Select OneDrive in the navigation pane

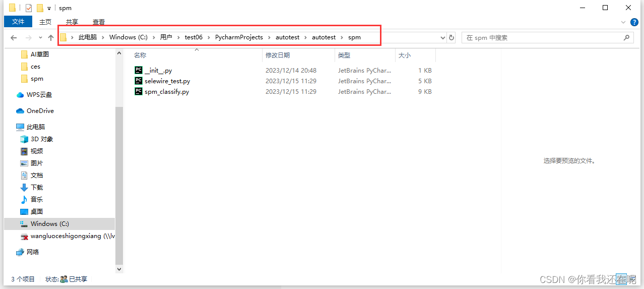tap(40, 111)
